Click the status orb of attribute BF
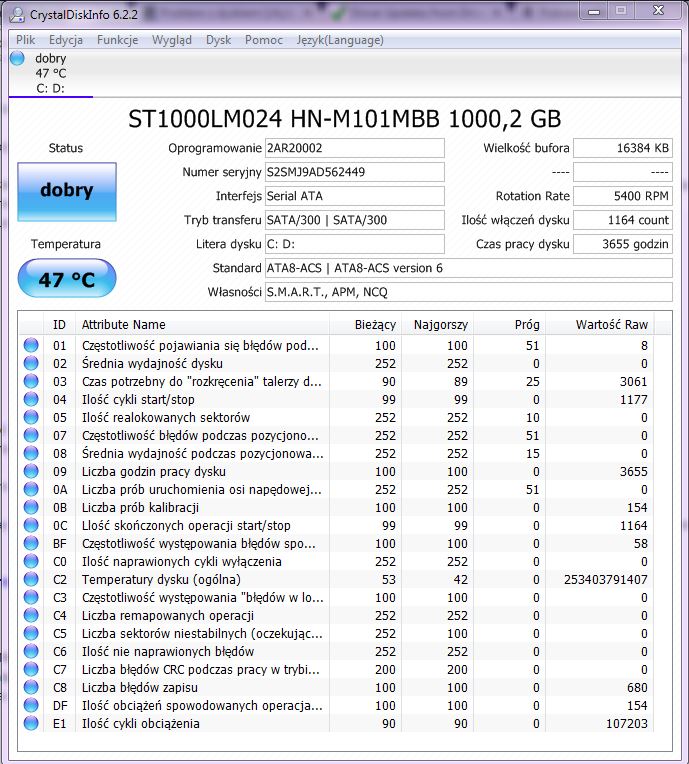Viewport: 689px width, 764px height. click(x=31, y=543)
